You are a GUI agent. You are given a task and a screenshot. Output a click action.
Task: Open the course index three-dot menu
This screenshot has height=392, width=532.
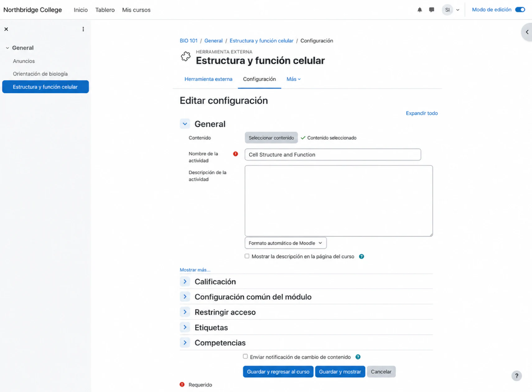coord(83,29)
